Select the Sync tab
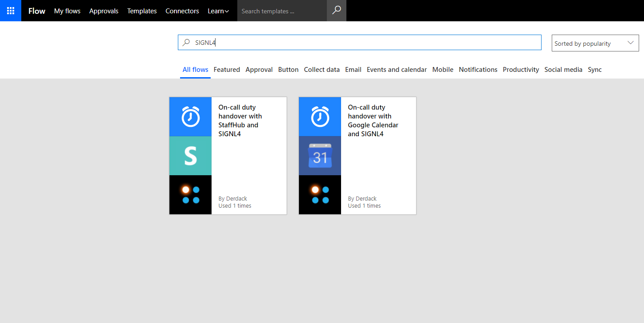This screenshot has width=644, height=323. click(595, 70)
